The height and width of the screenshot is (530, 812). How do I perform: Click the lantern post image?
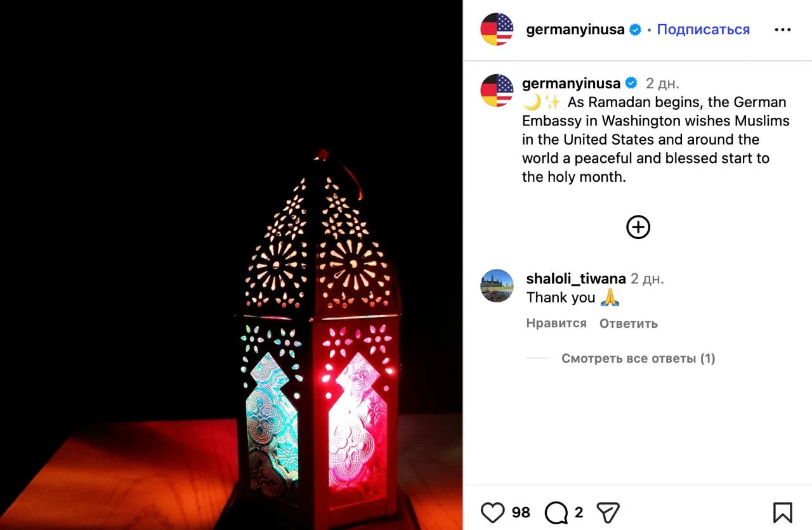231,265
